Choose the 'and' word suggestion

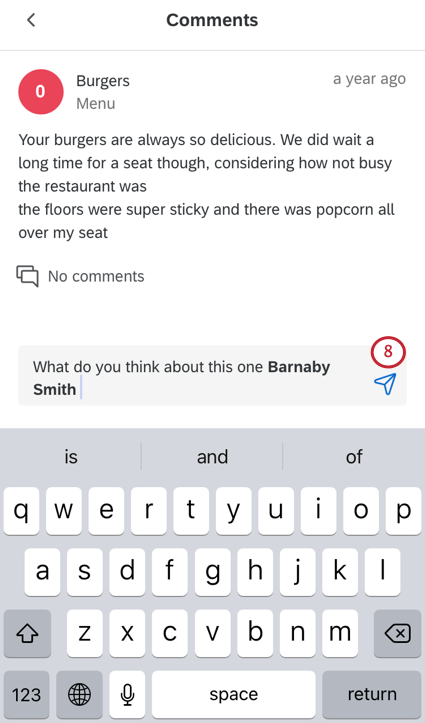tap(212, 456)
